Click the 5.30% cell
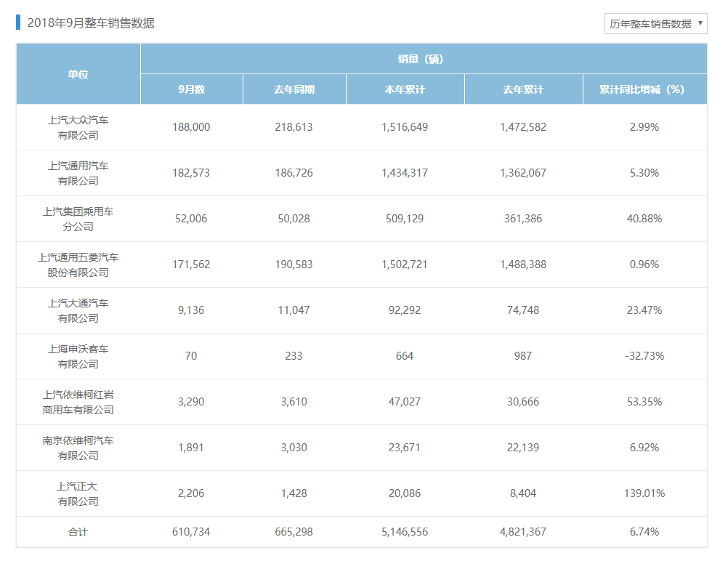 644,173
